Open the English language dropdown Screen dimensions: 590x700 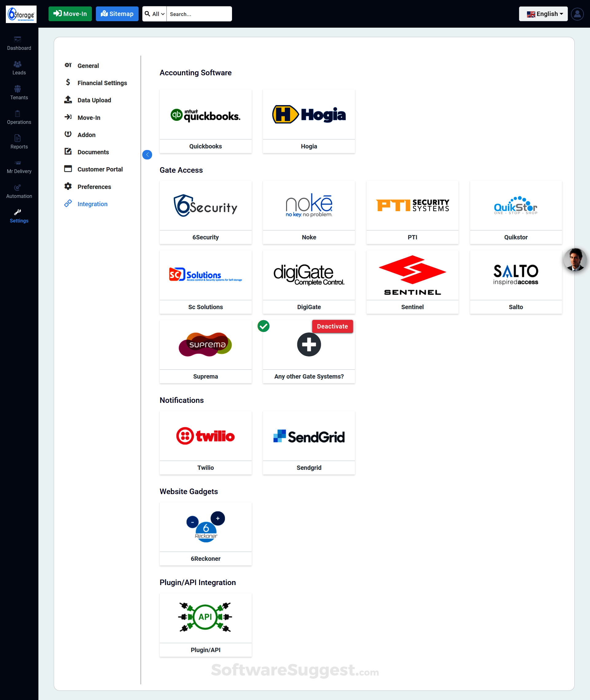[x=543, y=14]
